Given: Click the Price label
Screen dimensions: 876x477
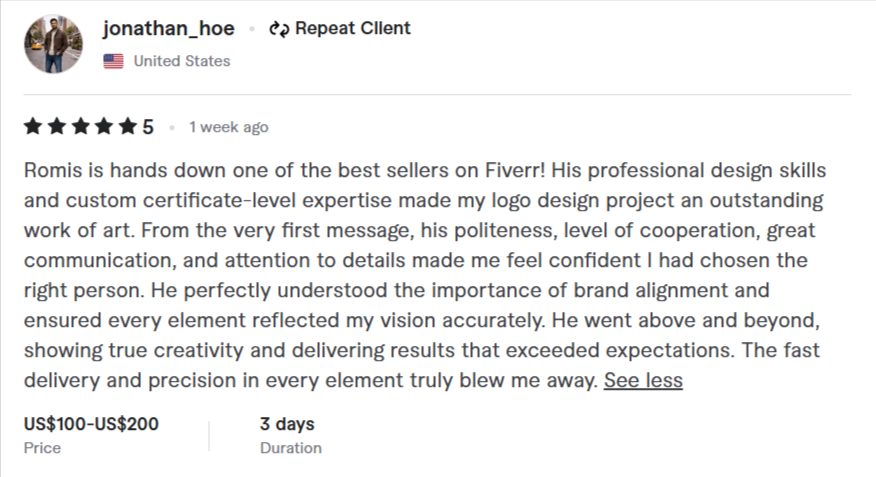Looking at the screenshot, I should pyautogui.click(x=42, y=448).
